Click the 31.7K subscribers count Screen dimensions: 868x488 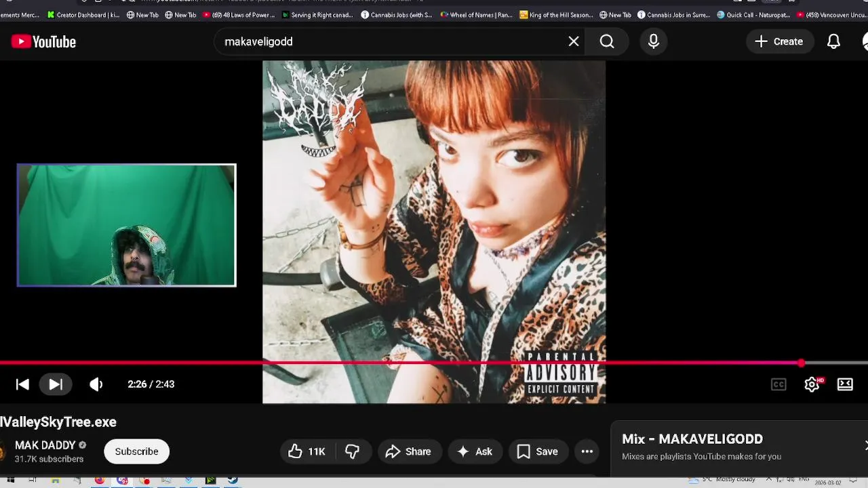[49, 460]
